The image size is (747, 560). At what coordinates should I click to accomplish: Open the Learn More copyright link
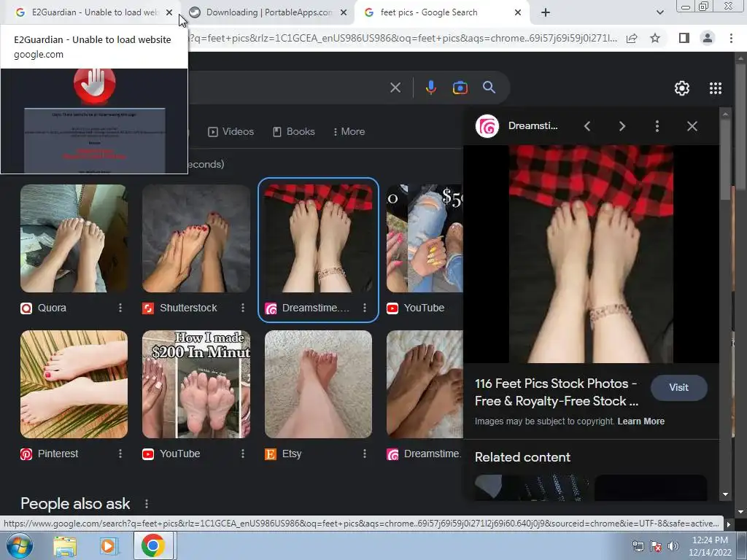click(x=640, y=421)
